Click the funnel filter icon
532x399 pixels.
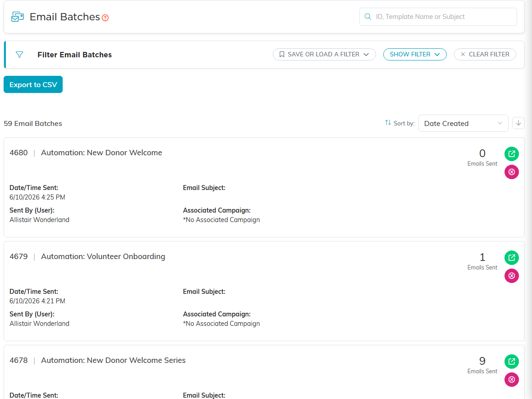coord(19,55)
